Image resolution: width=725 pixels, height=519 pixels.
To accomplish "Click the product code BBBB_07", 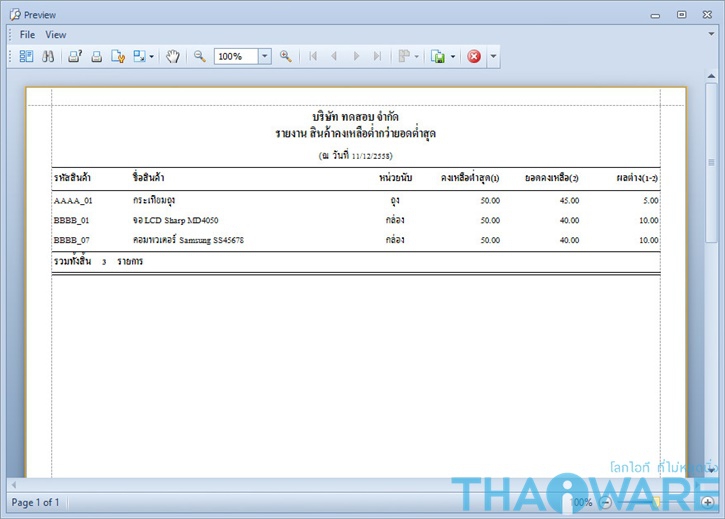I will click(x=72, y=241).
